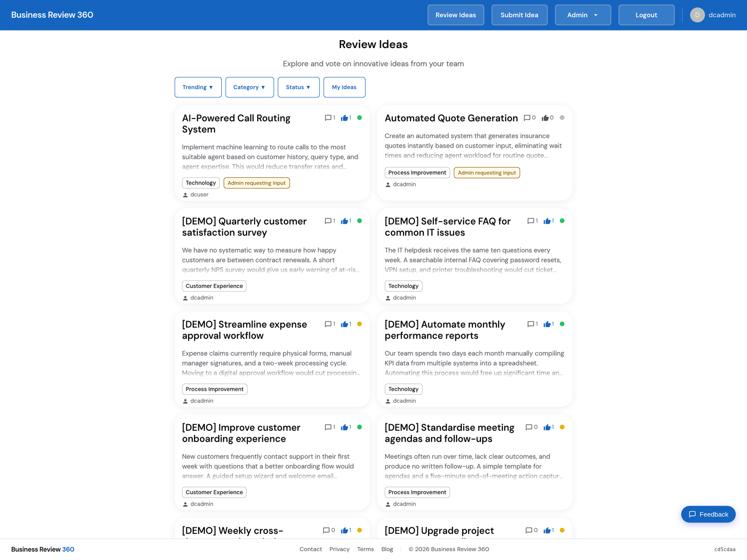Image resolution: width=747 pixels, height=560 pixels.
Task: Open Improve customer onboarding experience title
Action: click(x=241, y=433)
